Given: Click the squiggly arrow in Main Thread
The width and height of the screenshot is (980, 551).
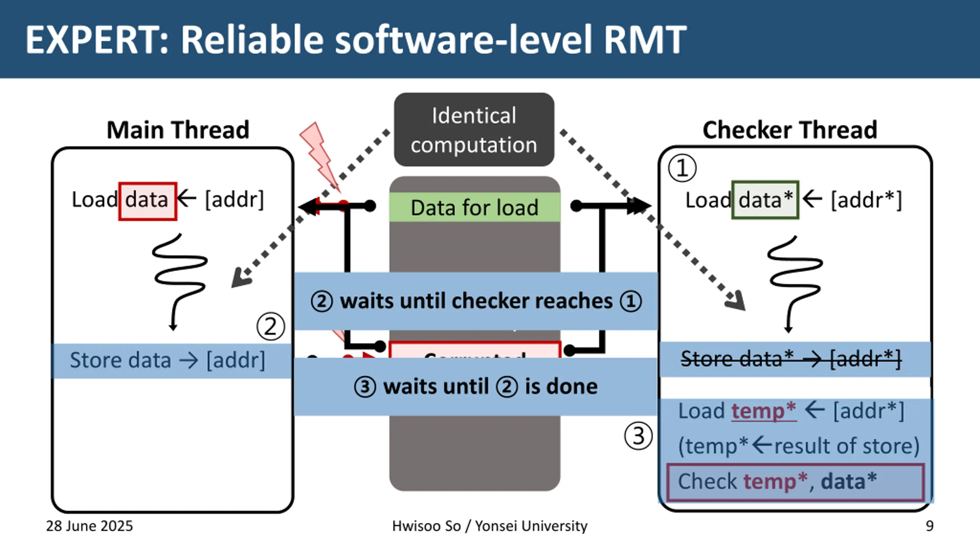Looking at the screenshot, I should pos(179,282).
